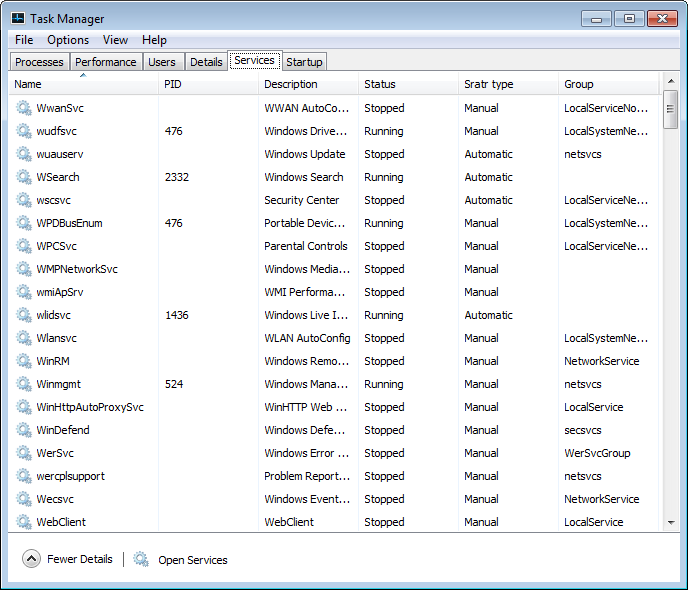Screen dimensions: 688x590
Task: Switch to the Processes tab
Action: tap(39, 62)
